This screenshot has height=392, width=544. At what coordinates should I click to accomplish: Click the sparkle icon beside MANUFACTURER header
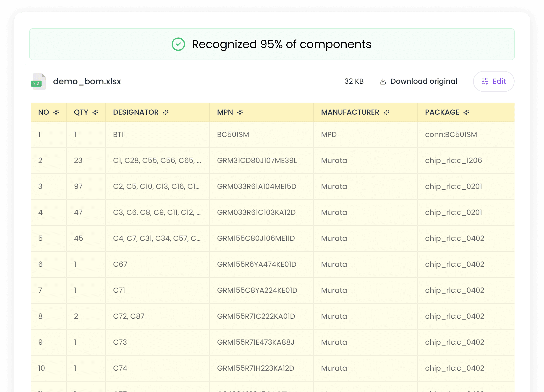[x=386, y=112]
